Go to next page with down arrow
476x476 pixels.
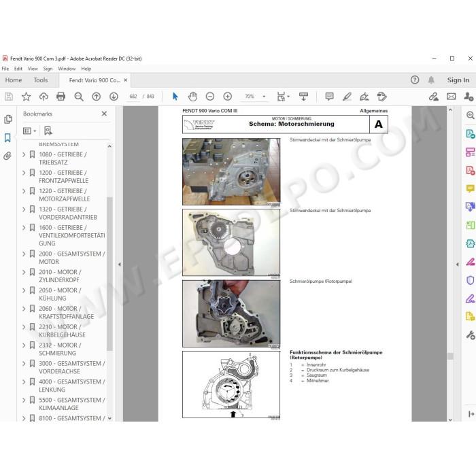tap(114, 97)
